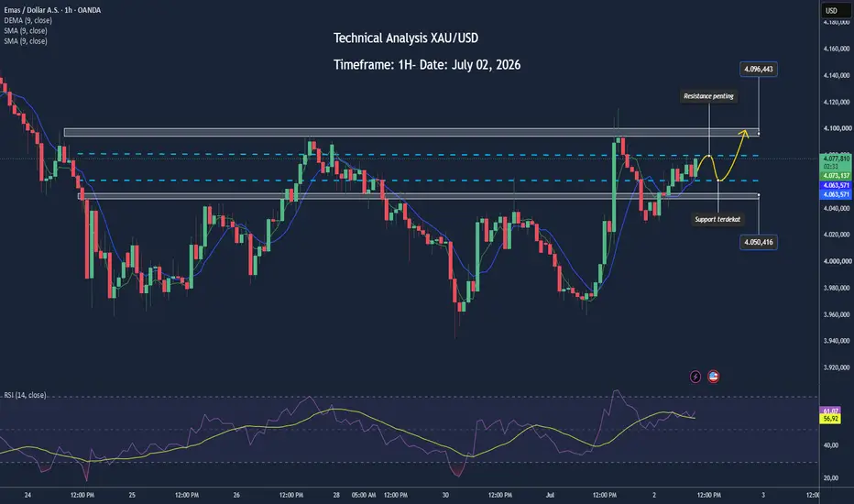Click the US flag economic event icon

pyautogui.click(x=714, y=377)
